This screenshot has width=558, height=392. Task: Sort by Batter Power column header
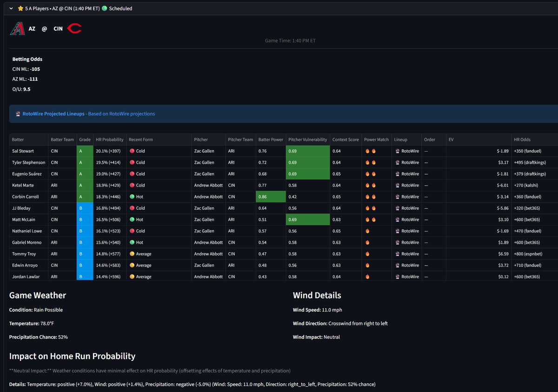point(271,140)
